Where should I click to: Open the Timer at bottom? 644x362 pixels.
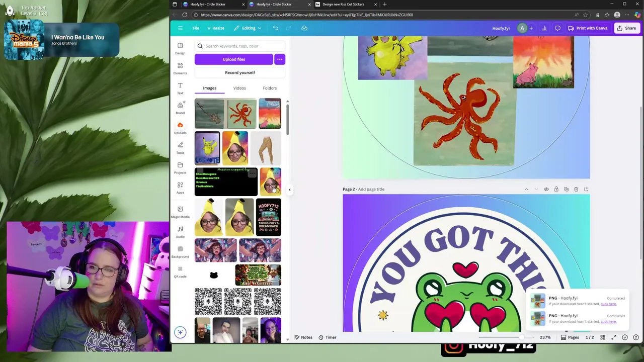[x=327, y=337]
